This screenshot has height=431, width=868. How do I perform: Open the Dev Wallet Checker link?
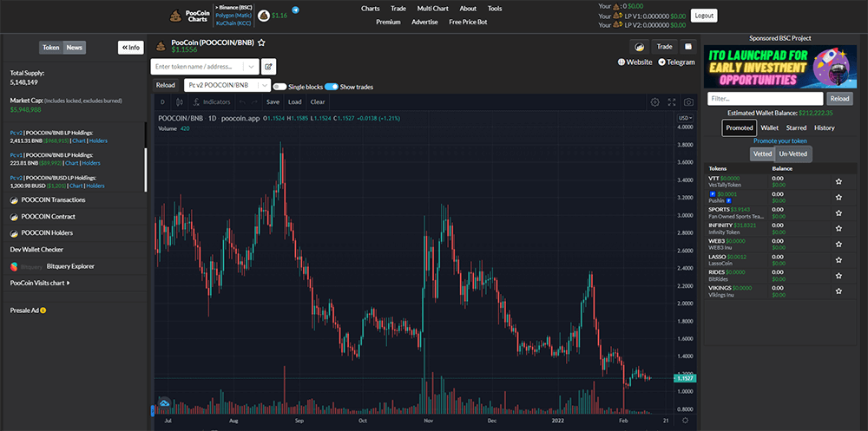pyautogui.click(x=36, y=250)
